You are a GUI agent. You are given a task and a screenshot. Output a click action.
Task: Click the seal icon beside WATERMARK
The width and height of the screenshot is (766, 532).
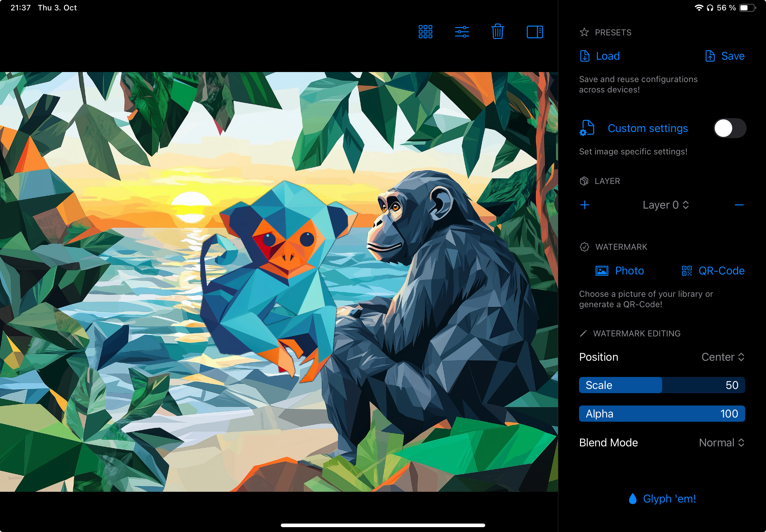(x=584, y=247)
